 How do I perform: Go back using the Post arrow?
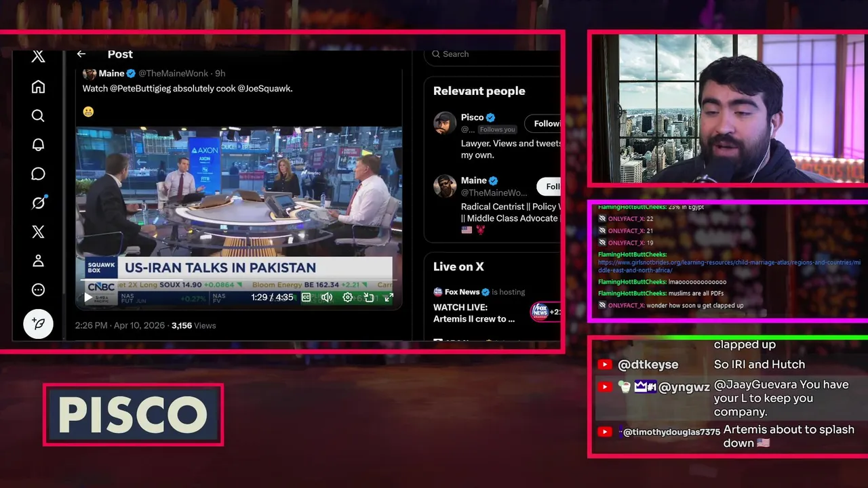pyautogui.click(x=81, y=54)
